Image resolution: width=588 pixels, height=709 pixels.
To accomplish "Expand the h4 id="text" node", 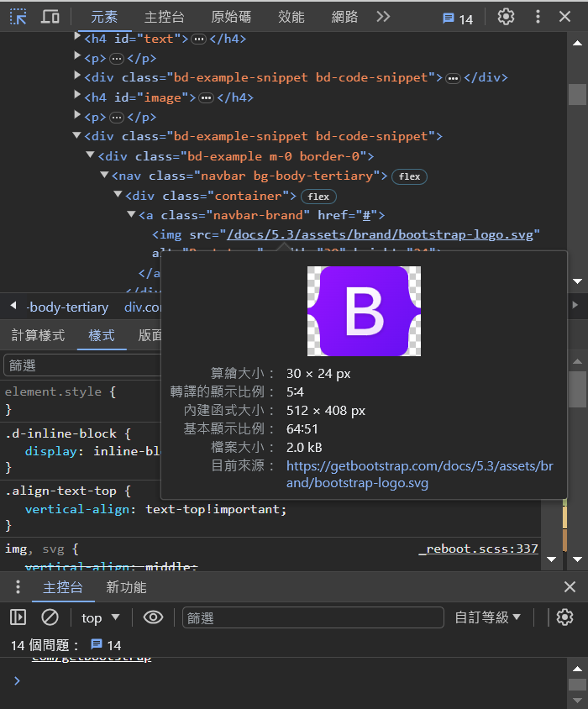I will pyautogui.click(x=77, y=36).
